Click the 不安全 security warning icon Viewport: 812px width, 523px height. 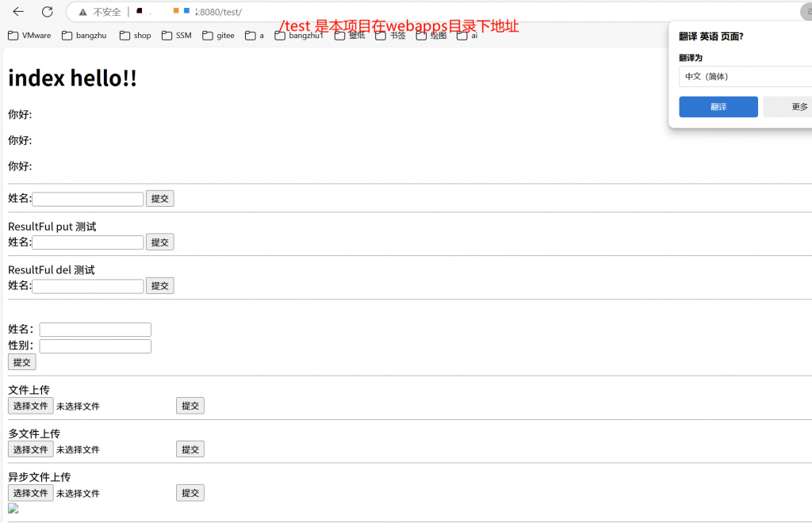[82, 12]
